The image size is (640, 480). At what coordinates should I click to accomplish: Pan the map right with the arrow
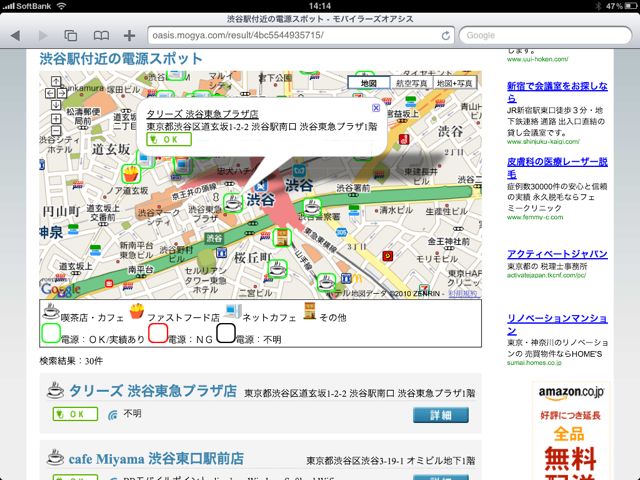[x=62, y=93]
